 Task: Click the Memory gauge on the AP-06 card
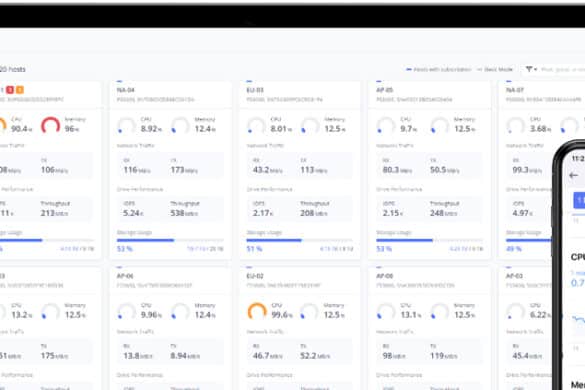click(x=180, y=311)
